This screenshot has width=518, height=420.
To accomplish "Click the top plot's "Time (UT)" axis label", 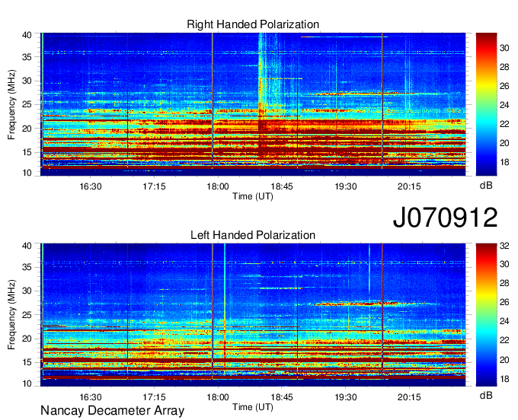I will tap(253, 196).
